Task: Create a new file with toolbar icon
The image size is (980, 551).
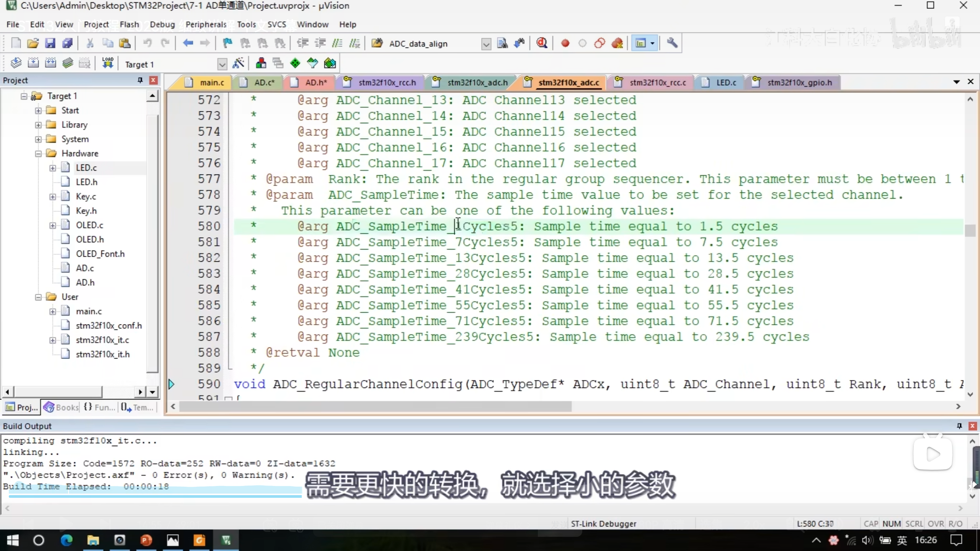Action: (x=16, y=43)
